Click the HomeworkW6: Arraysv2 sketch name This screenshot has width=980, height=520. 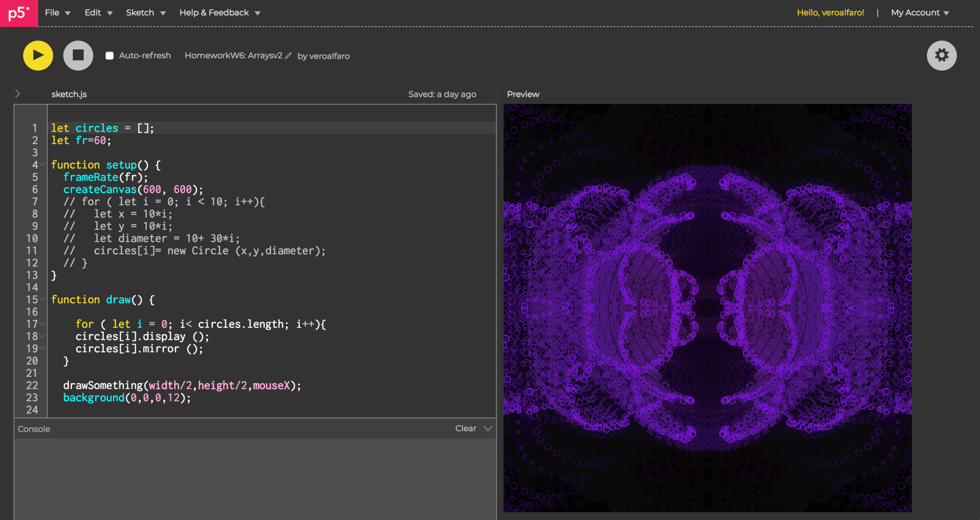point(233,56)
